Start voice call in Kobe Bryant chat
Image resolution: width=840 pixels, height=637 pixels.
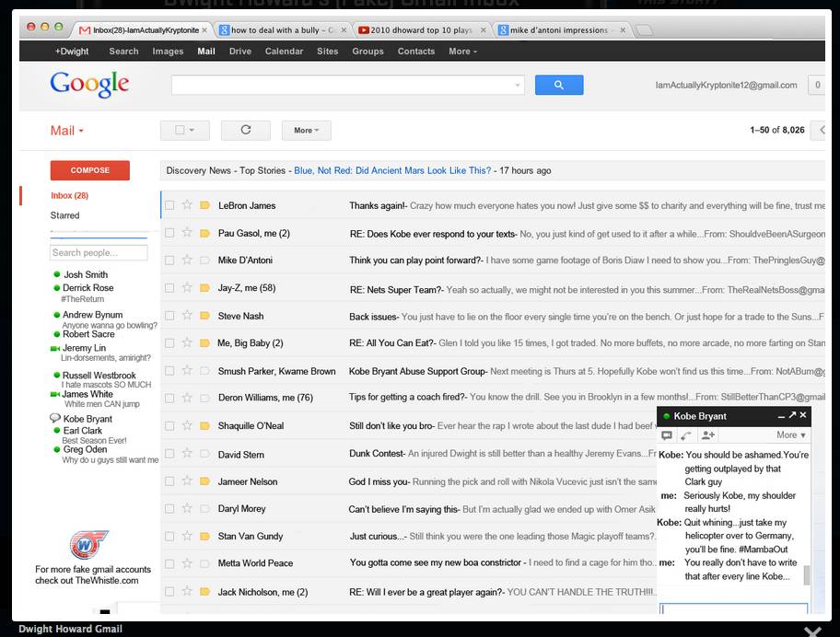pyautogui.click(x=685, y=435)
